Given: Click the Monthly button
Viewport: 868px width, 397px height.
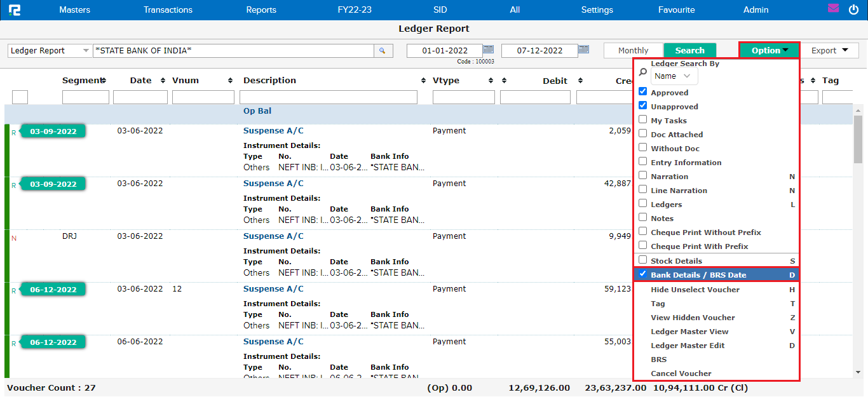Looking at the screenshot, I should tap(633, 51).
